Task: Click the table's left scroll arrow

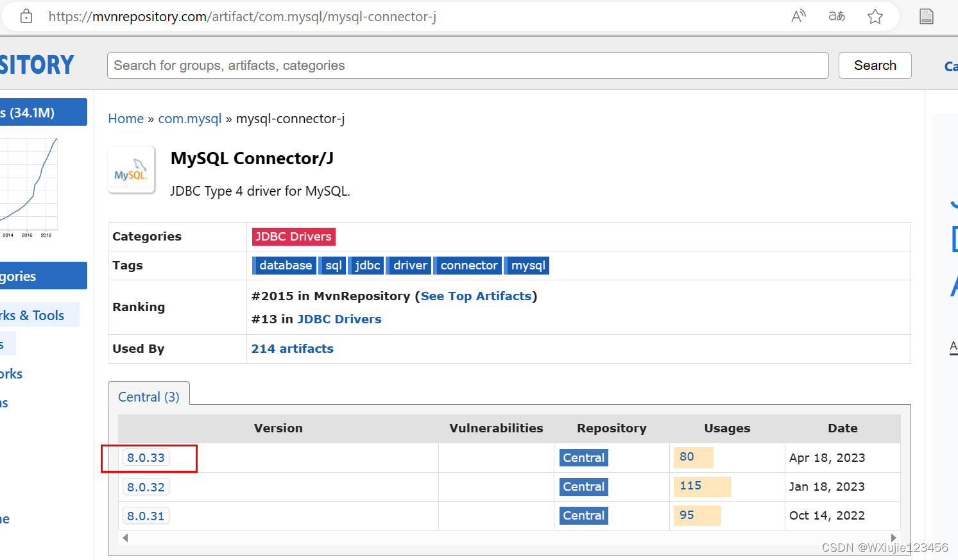Action: point(125,538)
